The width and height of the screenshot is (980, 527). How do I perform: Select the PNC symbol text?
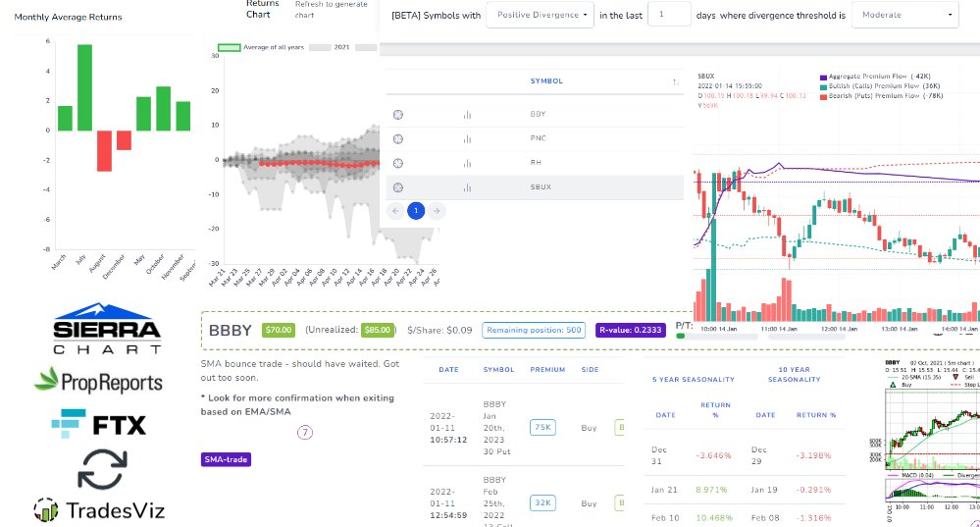[538, 138]
